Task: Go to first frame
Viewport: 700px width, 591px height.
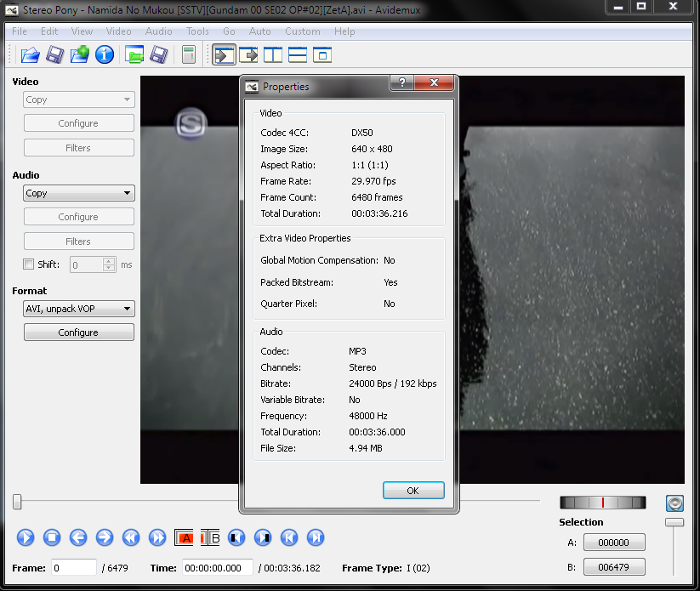Action: pyautogui.click(x=289, y=537)
